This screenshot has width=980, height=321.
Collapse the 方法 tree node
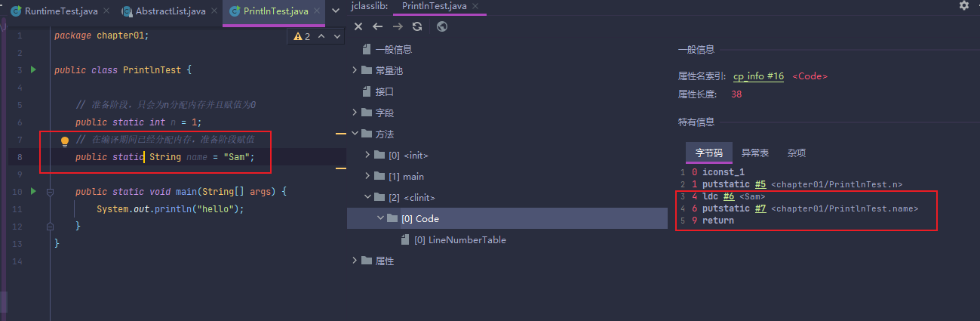click(355, 134)
